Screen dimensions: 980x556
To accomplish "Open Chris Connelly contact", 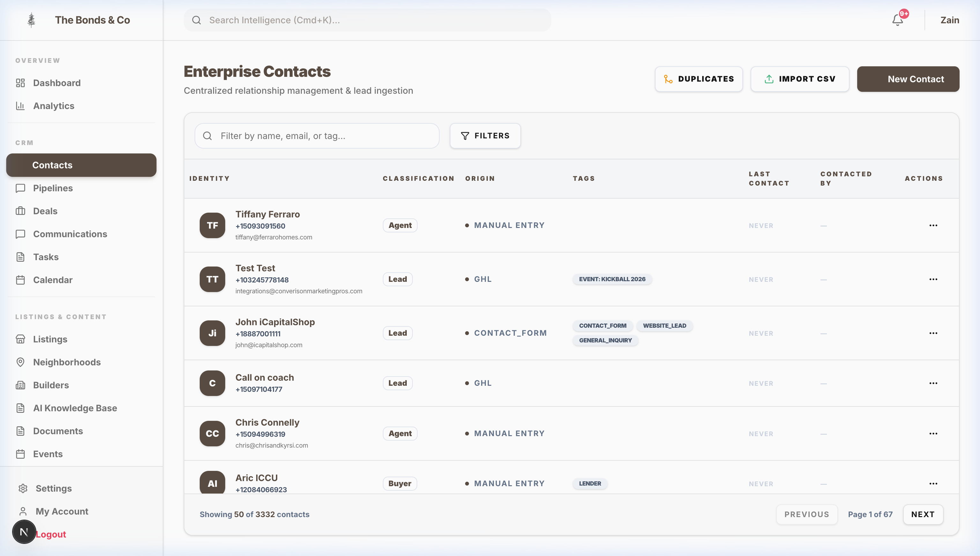I will click(x=267, y=422).
